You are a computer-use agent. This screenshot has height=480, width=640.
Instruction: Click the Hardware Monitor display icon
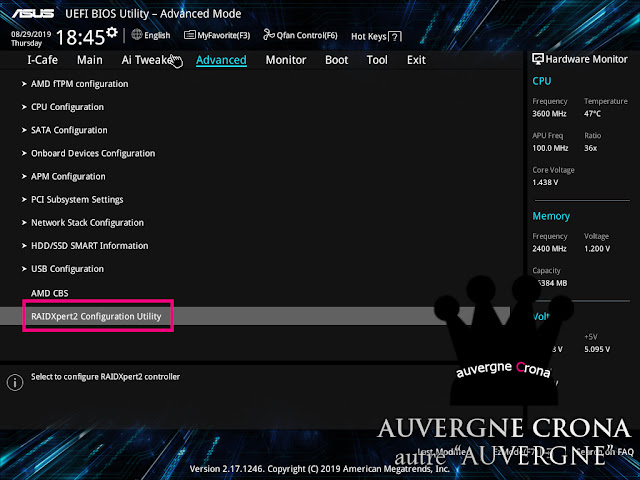538,59
